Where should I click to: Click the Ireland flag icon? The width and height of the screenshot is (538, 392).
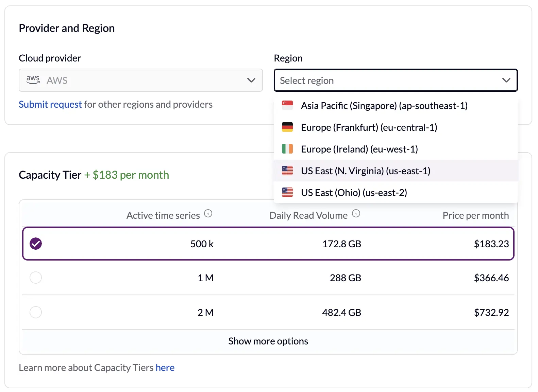(287, 149)
